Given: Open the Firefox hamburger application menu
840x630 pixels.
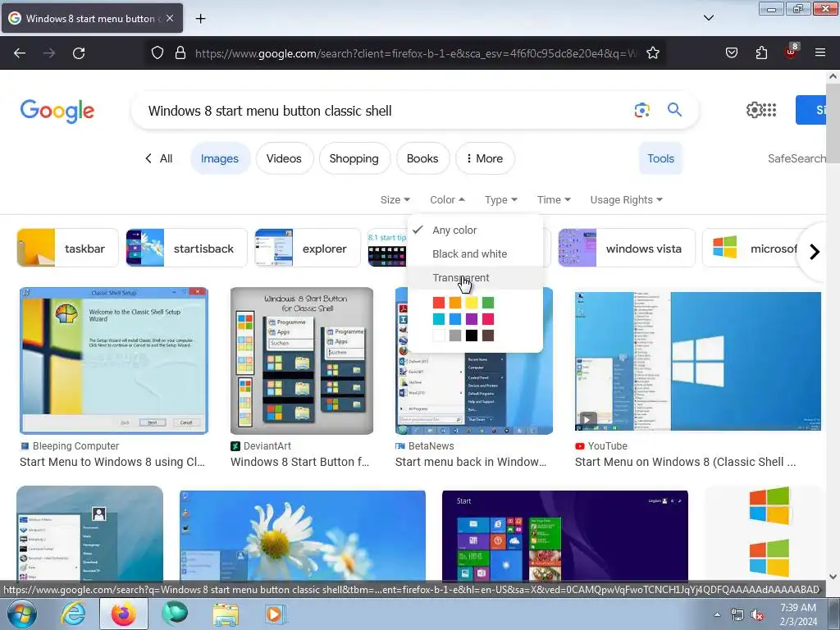Looking at the screenshot, I should (820, 52).
